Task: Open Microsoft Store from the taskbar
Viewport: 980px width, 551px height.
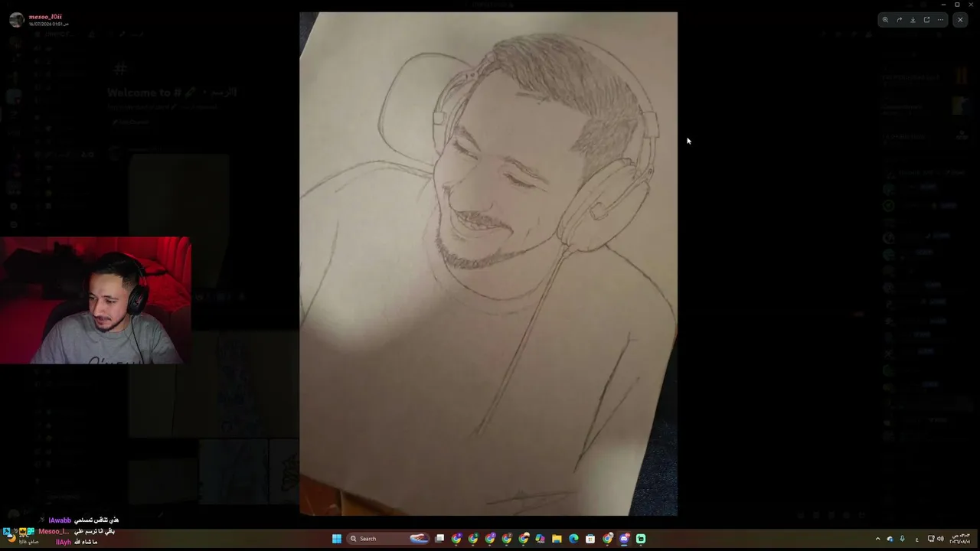Action: (590, 539)
